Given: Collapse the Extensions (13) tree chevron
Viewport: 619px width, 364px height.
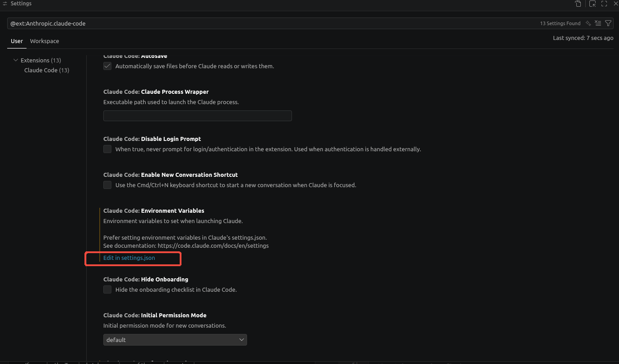Looking at the screenshot, I should coord(16,60).
